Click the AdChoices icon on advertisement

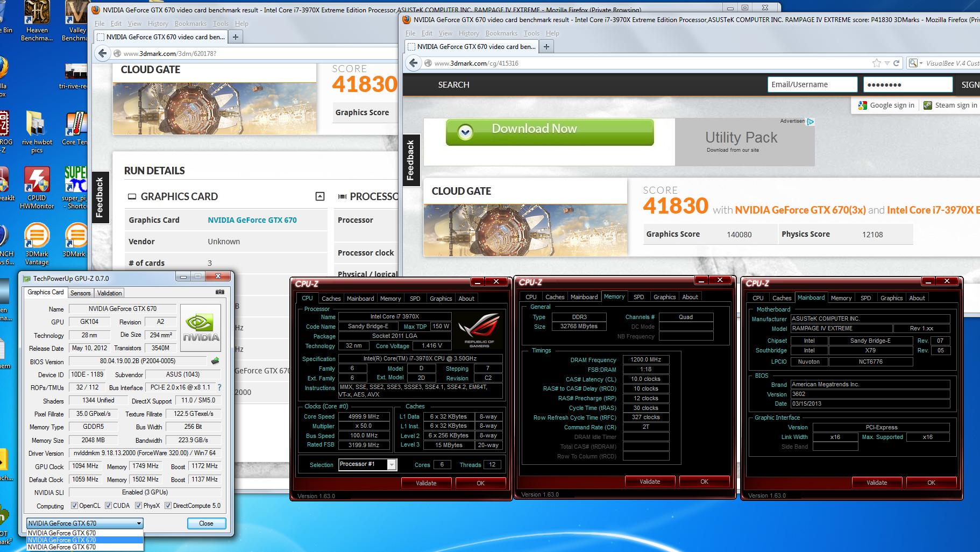tap(811, 122)
